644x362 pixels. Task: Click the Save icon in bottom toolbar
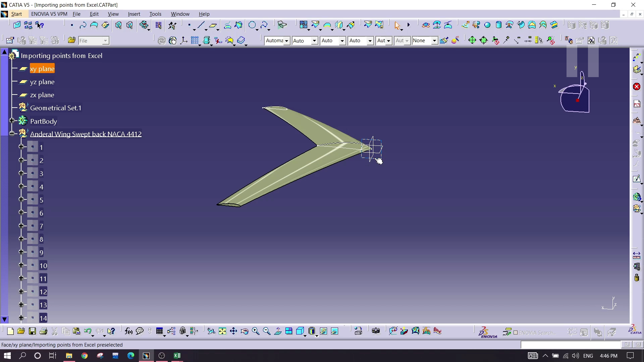32,331
